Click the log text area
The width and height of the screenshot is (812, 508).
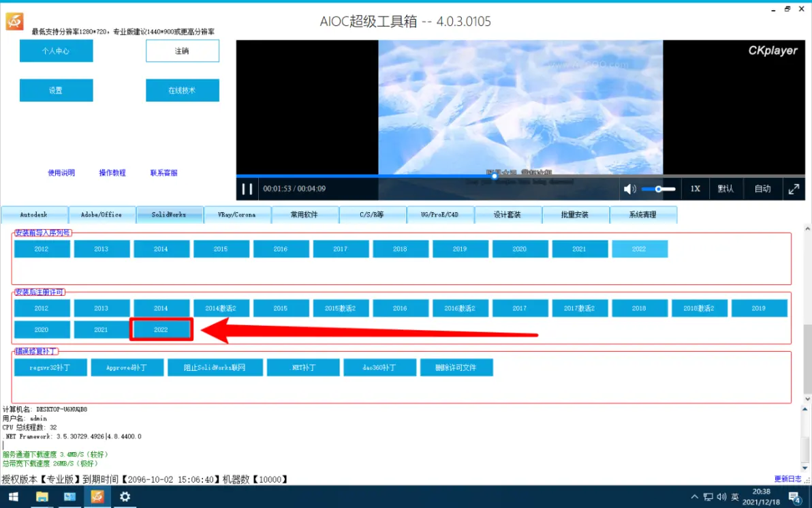pos(401,436)
